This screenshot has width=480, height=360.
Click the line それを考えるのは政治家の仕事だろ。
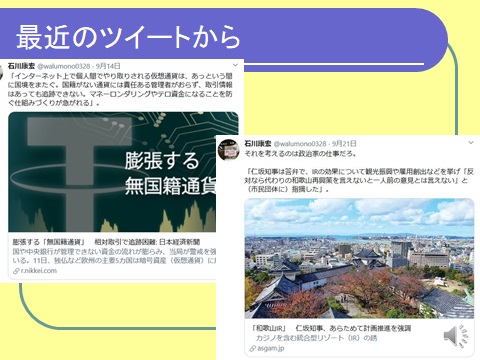point(301,154)
